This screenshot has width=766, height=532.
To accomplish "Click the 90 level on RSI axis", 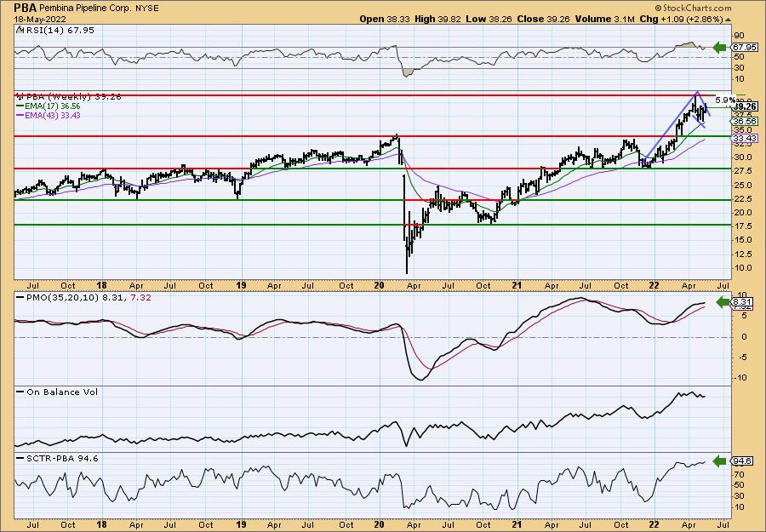I will (738, 36).
